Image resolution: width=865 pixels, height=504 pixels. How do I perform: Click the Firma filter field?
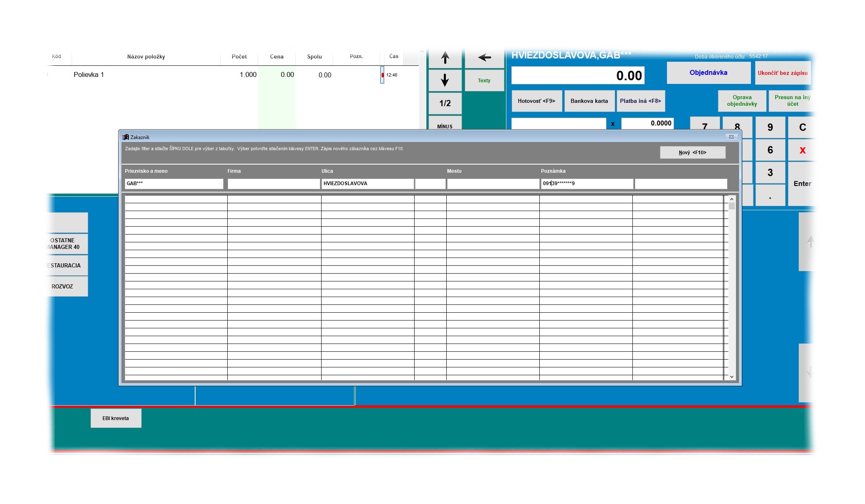click(x=274, y=184)
